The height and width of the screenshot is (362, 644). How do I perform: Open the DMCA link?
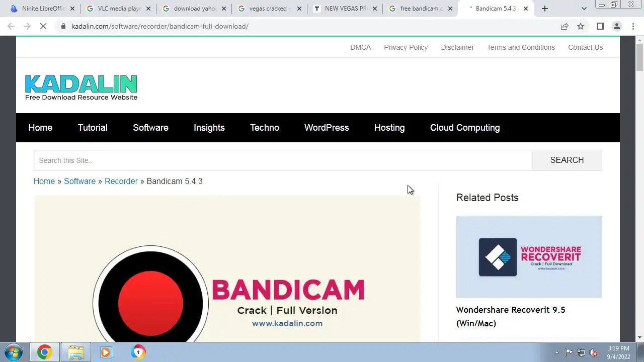click(360, 47)
